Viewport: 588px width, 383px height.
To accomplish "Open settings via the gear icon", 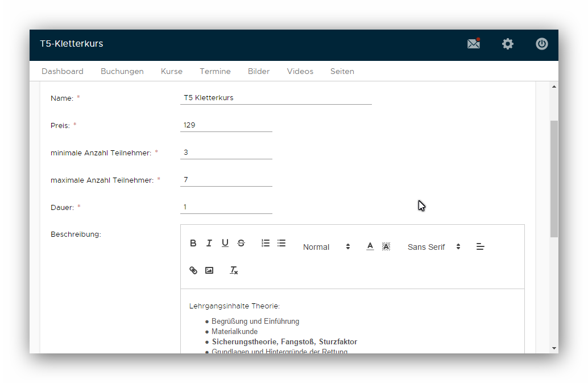I will click(508, 44).
